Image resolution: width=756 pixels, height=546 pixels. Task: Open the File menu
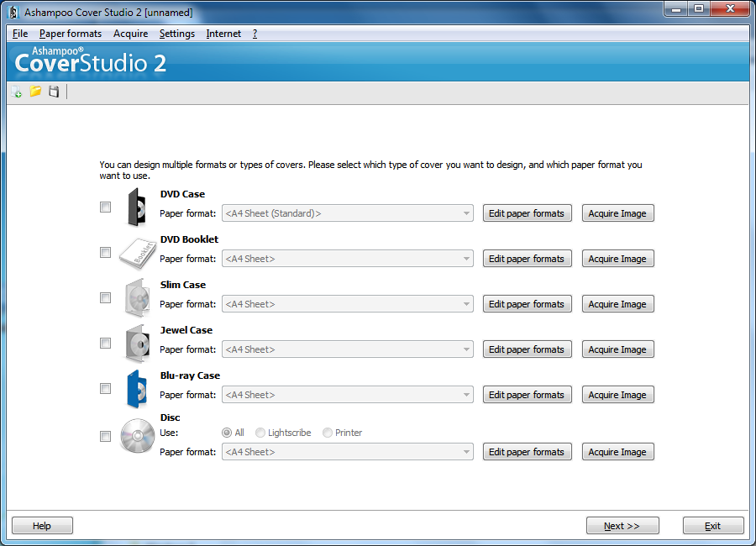coord(20,34)
